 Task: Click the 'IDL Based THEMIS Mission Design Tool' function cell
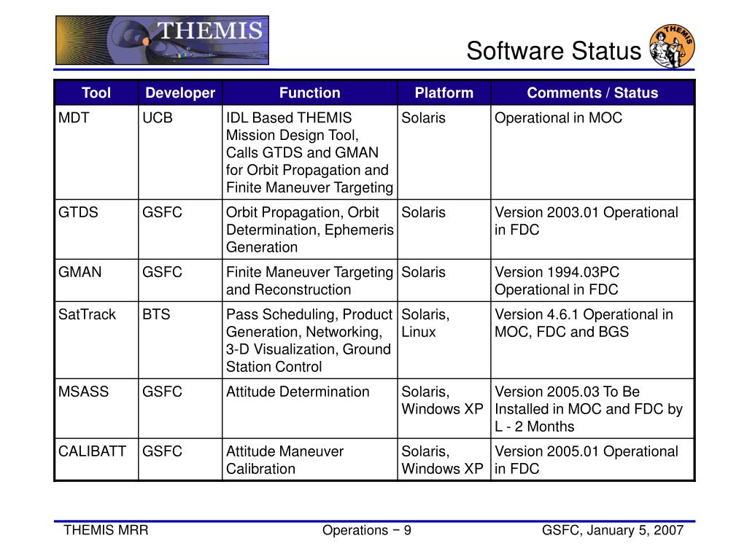point(309,152)
